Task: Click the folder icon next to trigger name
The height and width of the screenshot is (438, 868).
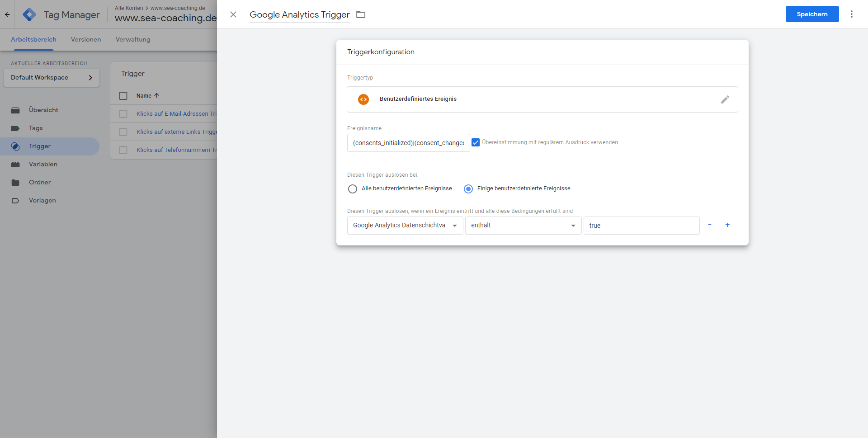Action: [361, 14]
